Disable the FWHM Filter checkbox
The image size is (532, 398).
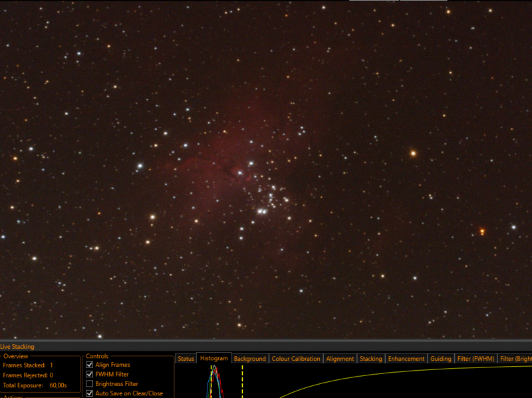point(90,374)
